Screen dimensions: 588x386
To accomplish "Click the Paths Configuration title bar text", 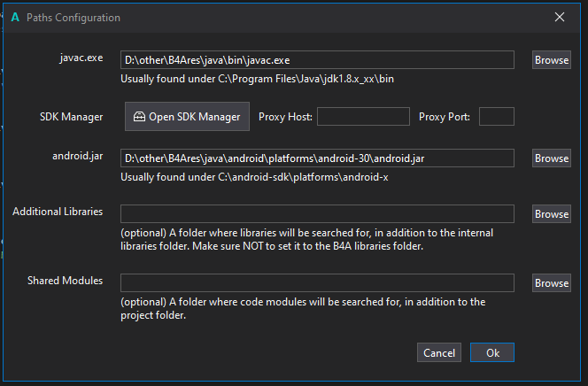I will 73,18.
